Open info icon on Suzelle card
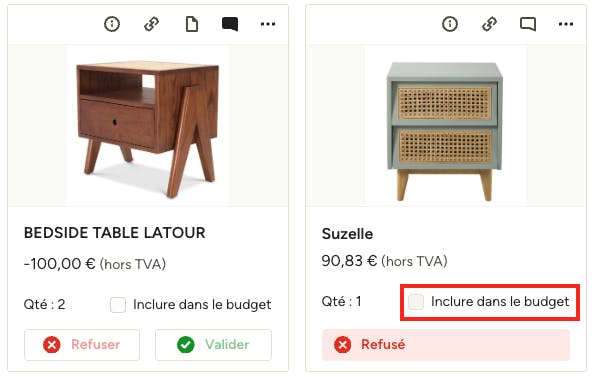The width and height of the screenshot is (594, 377). (450, 24)
